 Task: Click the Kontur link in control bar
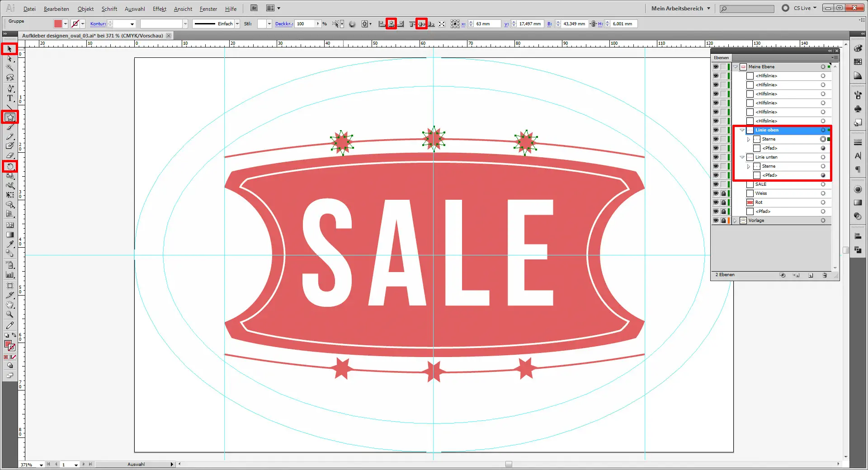point(98,24)
